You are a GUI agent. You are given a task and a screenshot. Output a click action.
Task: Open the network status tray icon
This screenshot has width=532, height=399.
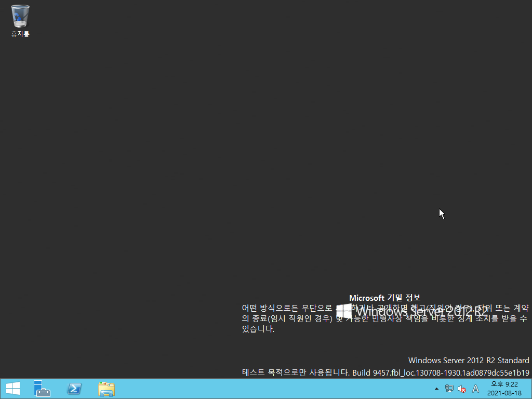[x=449, y=389]
